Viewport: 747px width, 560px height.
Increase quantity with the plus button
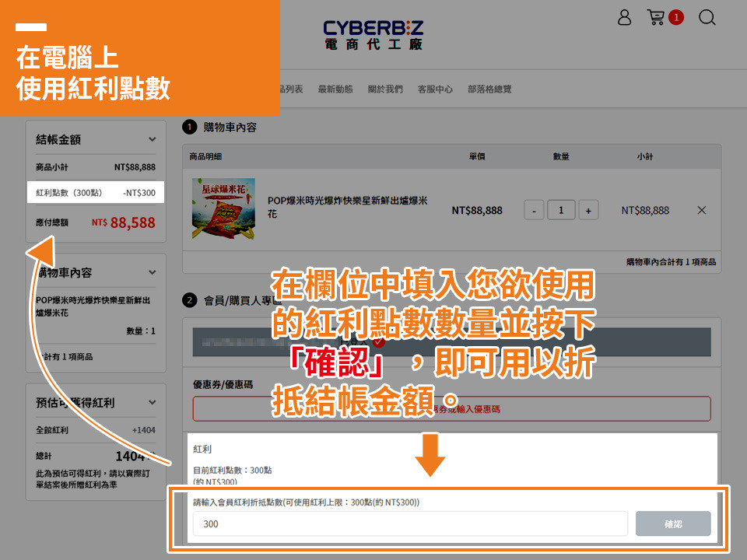(587, 210)
